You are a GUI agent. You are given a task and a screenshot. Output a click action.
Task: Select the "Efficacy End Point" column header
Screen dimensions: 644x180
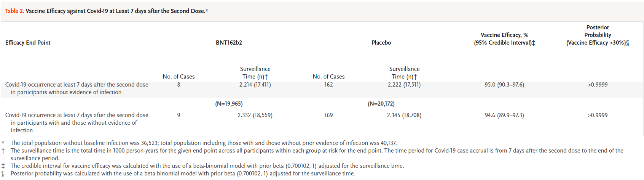[28, 43]
